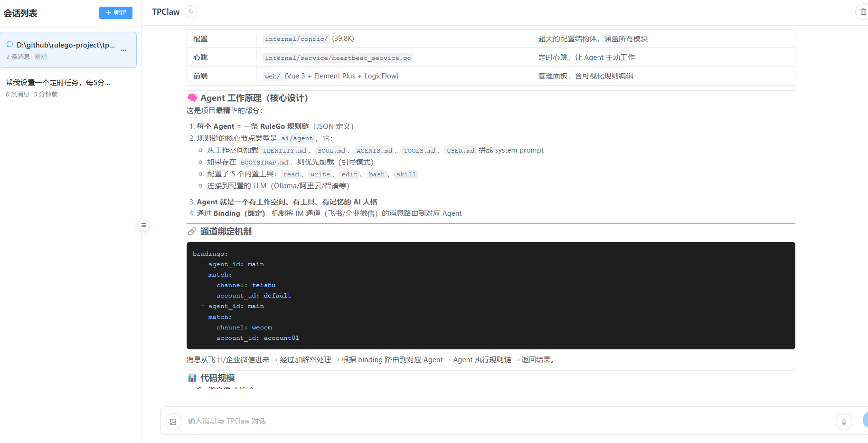The width and height of the screenshot is (868, 443).
Task: Click the 通道绑定机制 heading
Action: point(226,231)
